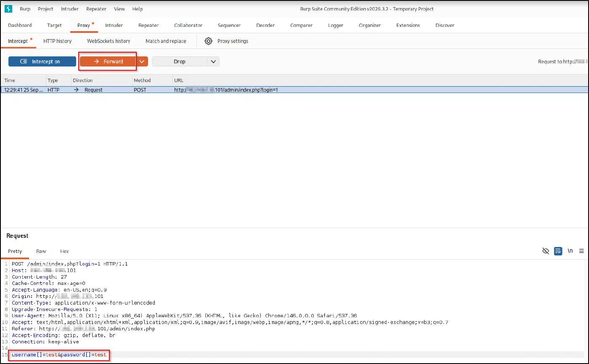589x364 pixels.
Task: Switch to the Dashboard tab
Action: (x=20, y=25)
